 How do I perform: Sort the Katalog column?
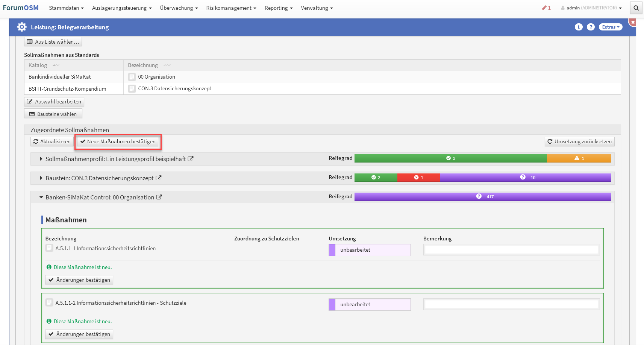tap(56, 65)
